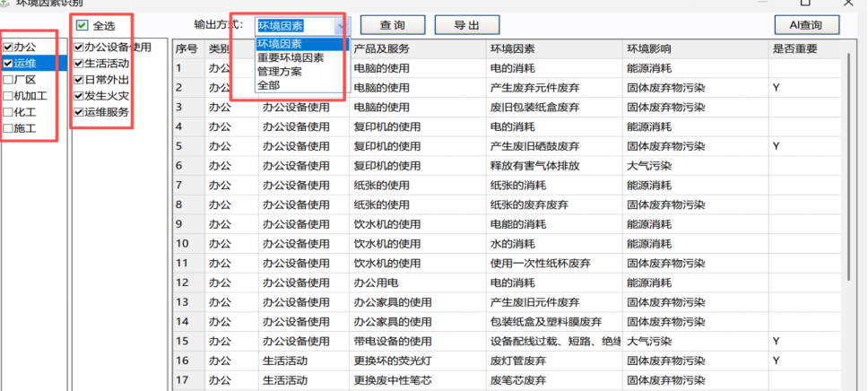Toggle the 全选 select-all checkbox
Viewport: 868px width, 391px height.
click(x=82, y=25)
